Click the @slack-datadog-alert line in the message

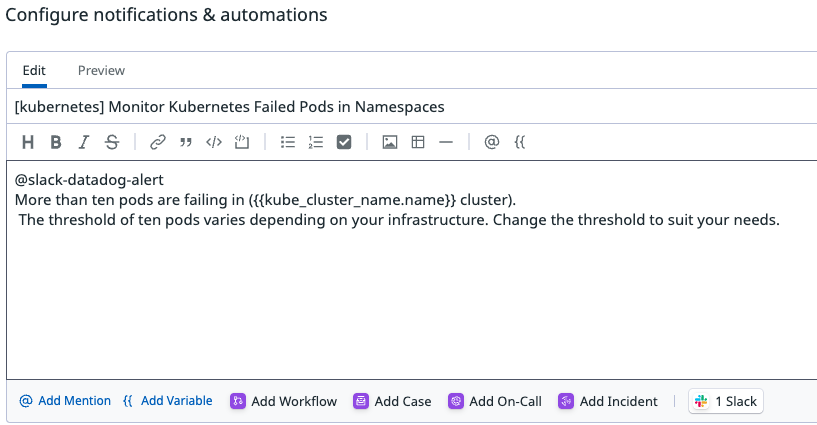[89, 180]
